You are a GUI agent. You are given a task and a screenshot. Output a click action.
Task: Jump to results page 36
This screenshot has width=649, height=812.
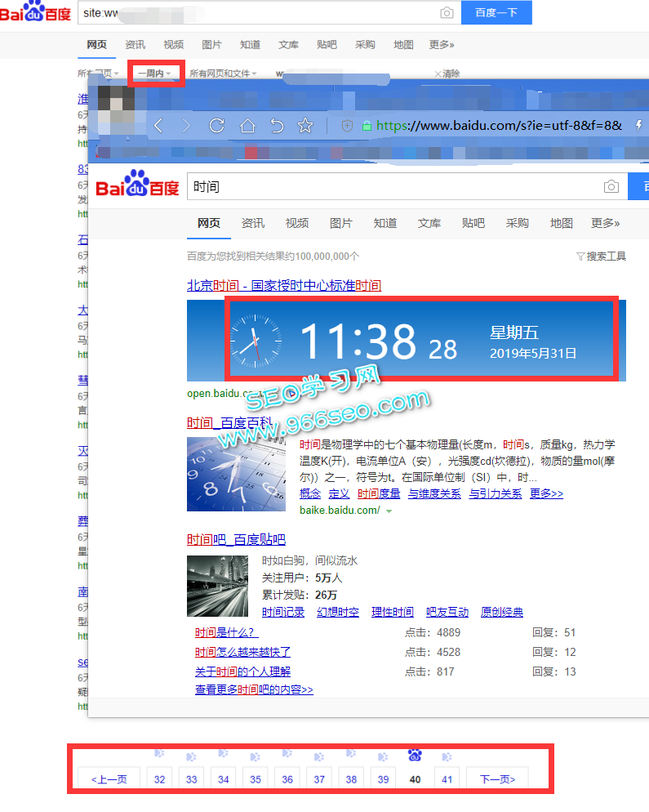tap(287, 779)
